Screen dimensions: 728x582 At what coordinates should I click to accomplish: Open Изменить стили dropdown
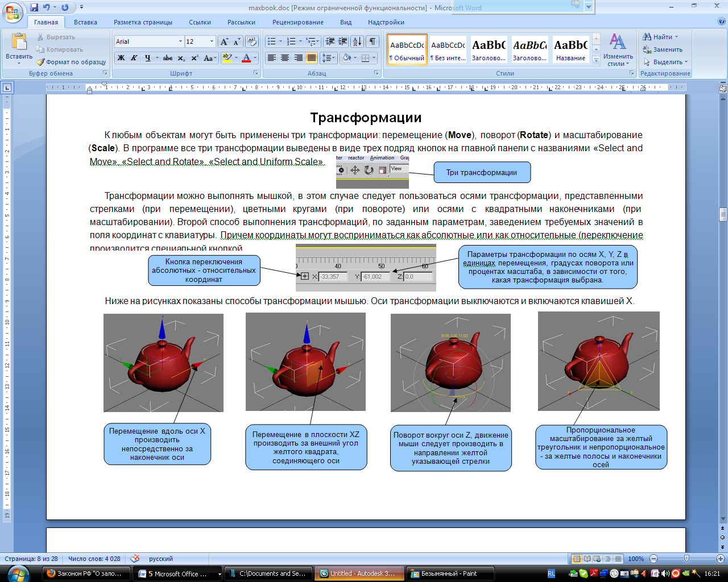(618, 50)
